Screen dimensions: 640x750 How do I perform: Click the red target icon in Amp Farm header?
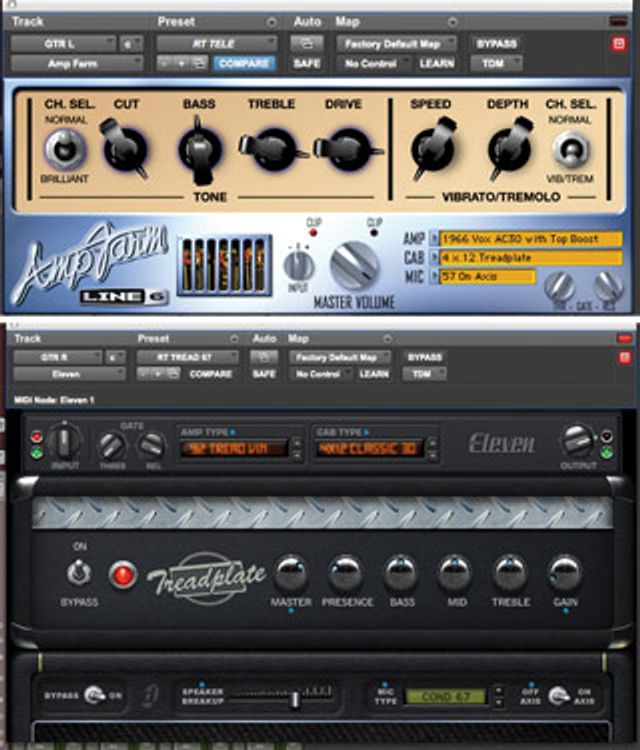click(619, 44)
